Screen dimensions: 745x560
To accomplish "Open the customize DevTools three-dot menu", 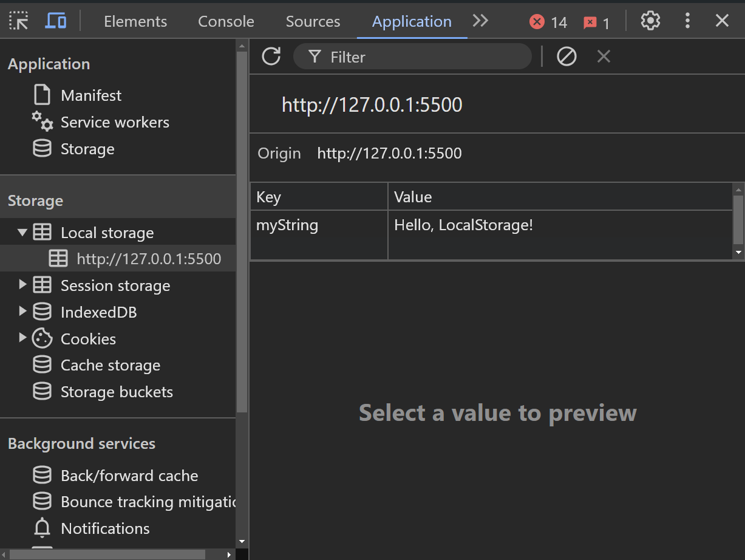I will [687, 20].
